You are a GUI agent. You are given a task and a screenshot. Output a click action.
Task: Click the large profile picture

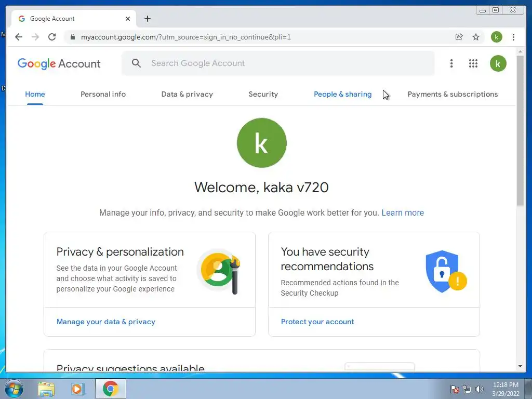pyautogui.click(x=262, y=143)
